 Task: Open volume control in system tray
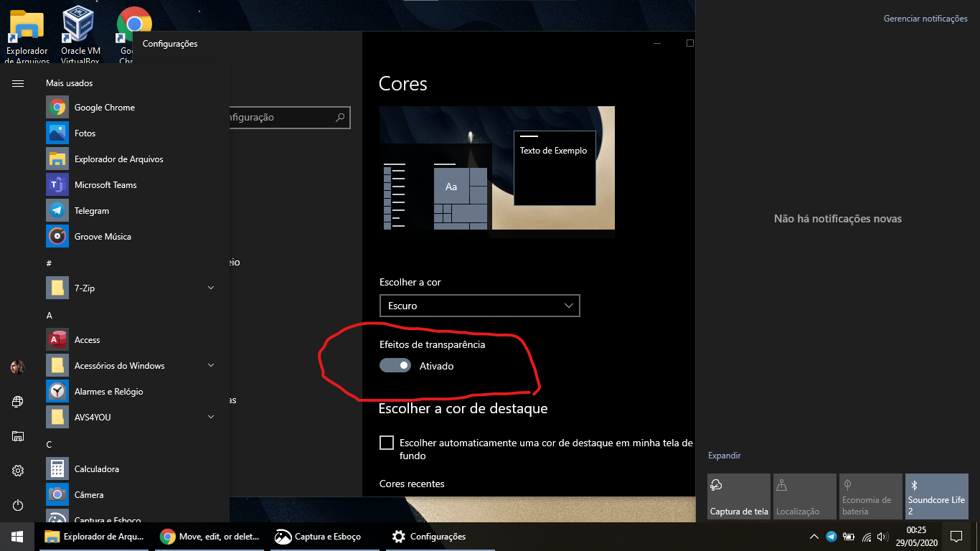click(x=883, y=537)
